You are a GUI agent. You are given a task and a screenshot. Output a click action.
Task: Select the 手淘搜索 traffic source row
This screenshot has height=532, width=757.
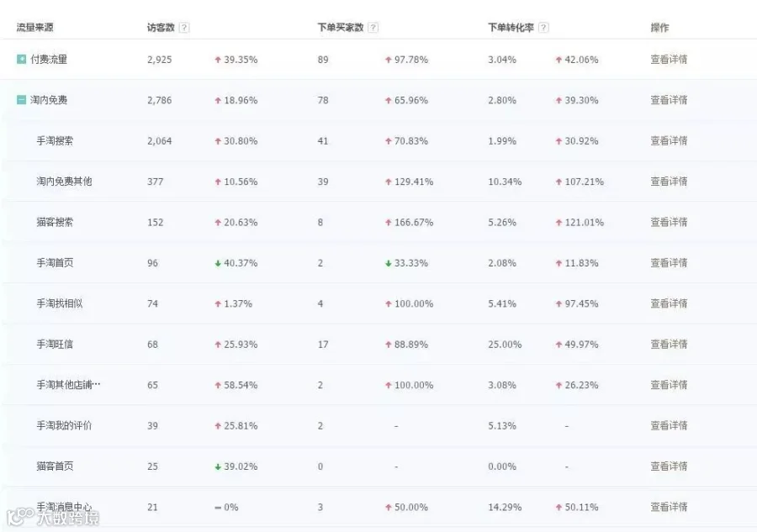378,141
